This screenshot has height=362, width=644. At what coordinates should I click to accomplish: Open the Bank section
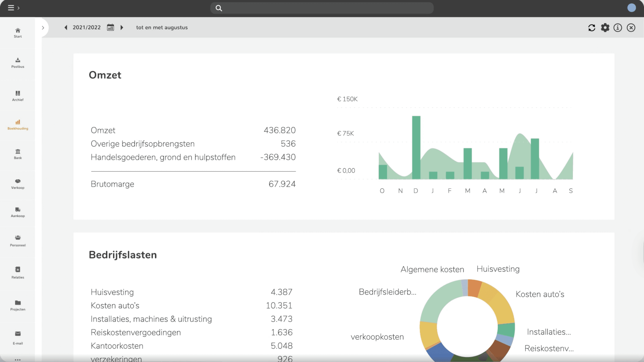18,154
